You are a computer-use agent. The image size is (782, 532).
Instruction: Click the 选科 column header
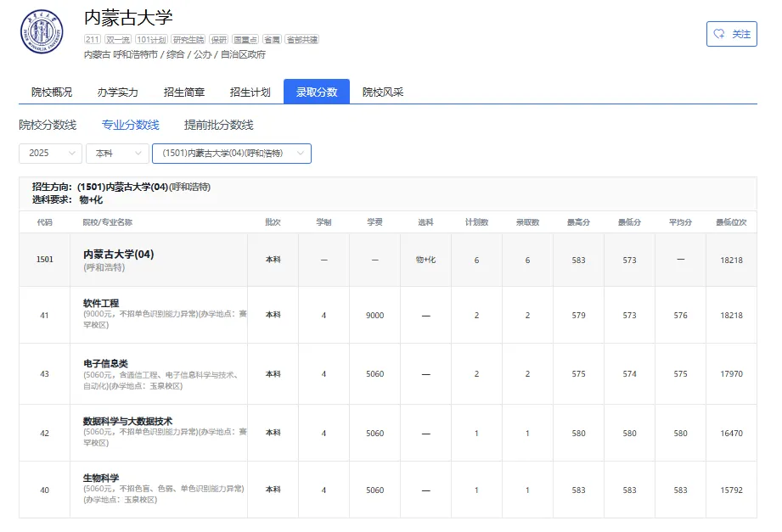tap(425, 222)
